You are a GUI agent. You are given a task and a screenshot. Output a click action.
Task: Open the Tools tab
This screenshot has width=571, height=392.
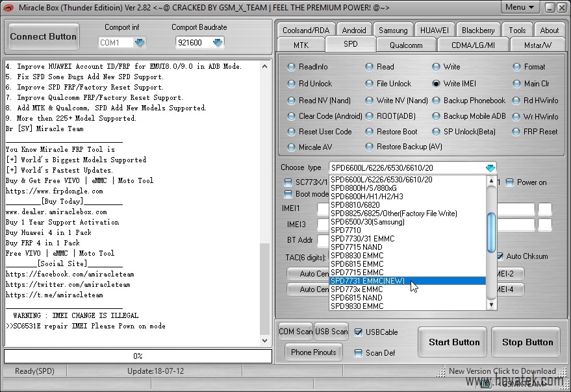point(517,31)
